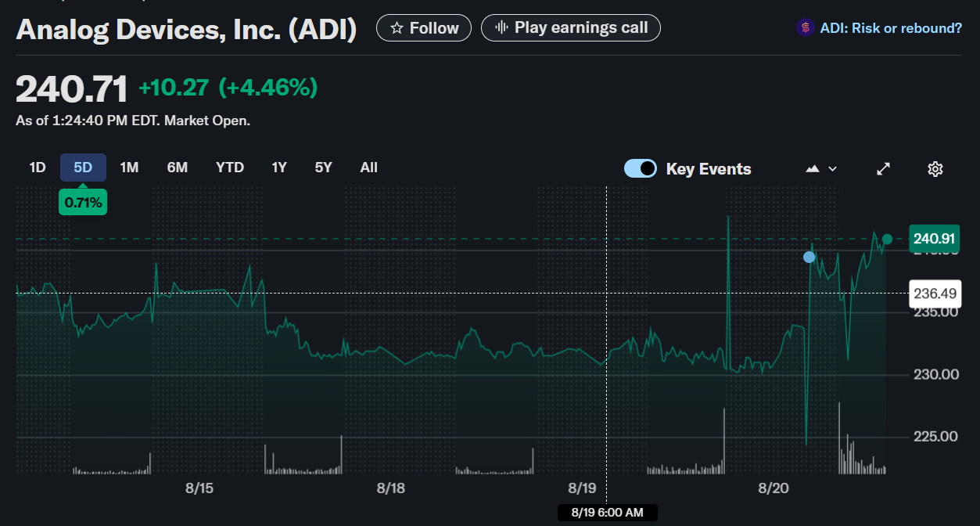The image size is (980, 526).
Task: Click the (+4.46%) percent change
Action: (268, 88)
